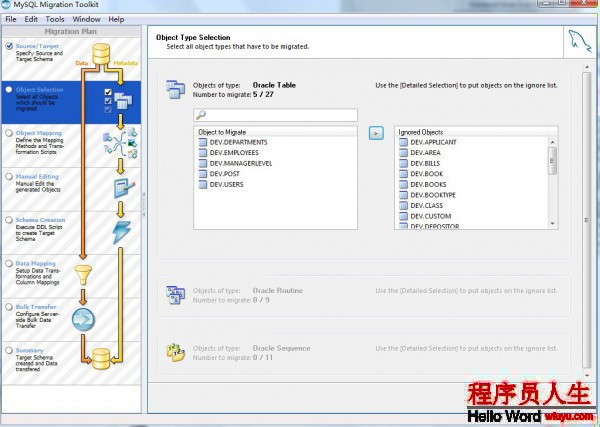
Task: Click the Migration Plan panel header
Action: [x=71, y=31]
